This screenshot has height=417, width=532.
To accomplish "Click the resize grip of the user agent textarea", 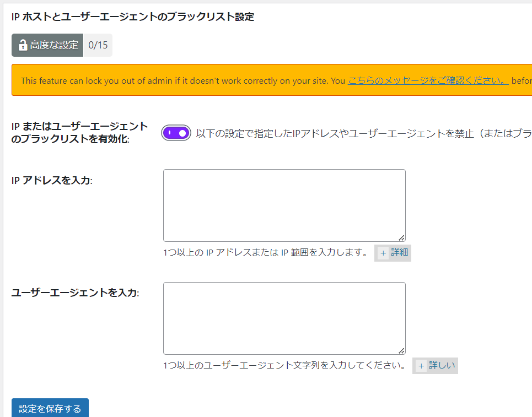I will 401,351.
